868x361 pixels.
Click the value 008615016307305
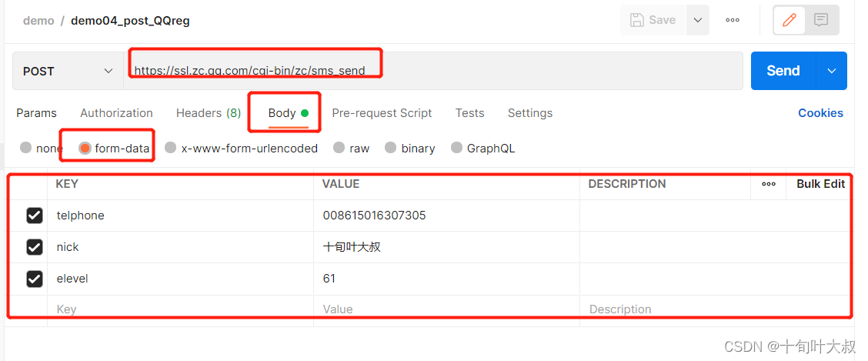pyautogui.click(x=374, y=216)
